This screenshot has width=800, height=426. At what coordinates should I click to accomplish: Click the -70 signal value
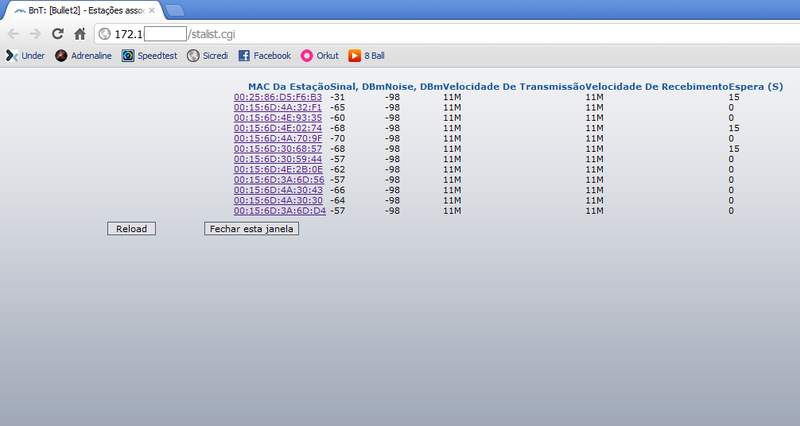tap(337, 138)
